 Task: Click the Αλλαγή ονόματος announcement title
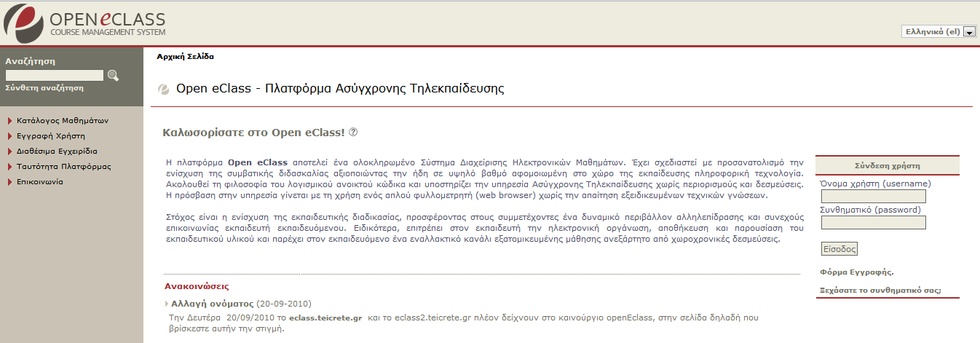pyautogui.click(x=212, y=303)
